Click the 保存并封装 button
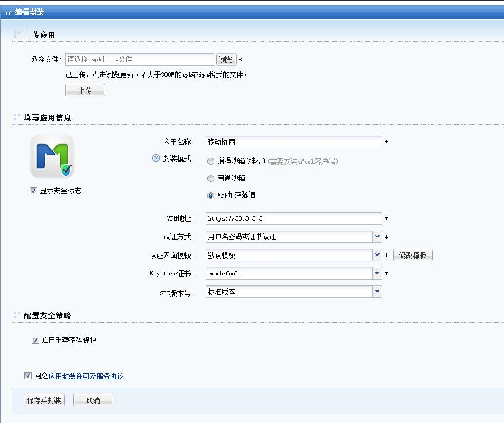 44,400
